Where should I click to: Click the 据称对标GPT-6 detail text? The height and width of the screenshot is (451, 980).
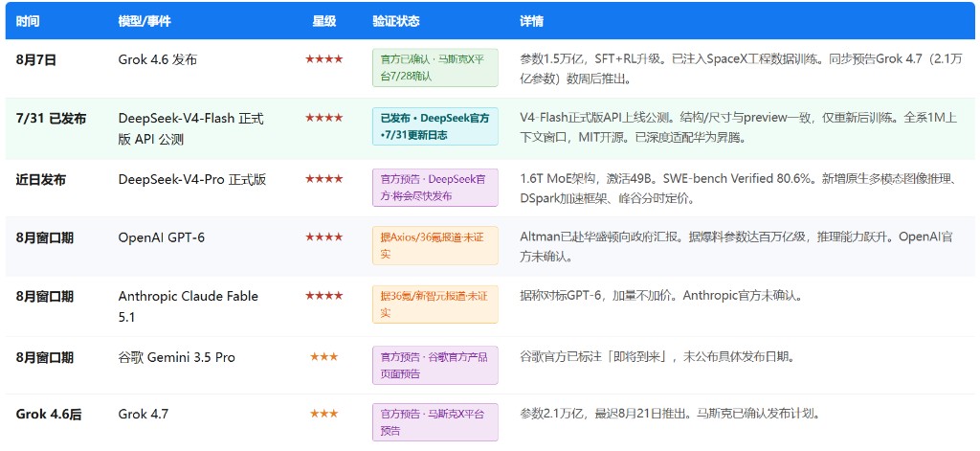(661, 296)
